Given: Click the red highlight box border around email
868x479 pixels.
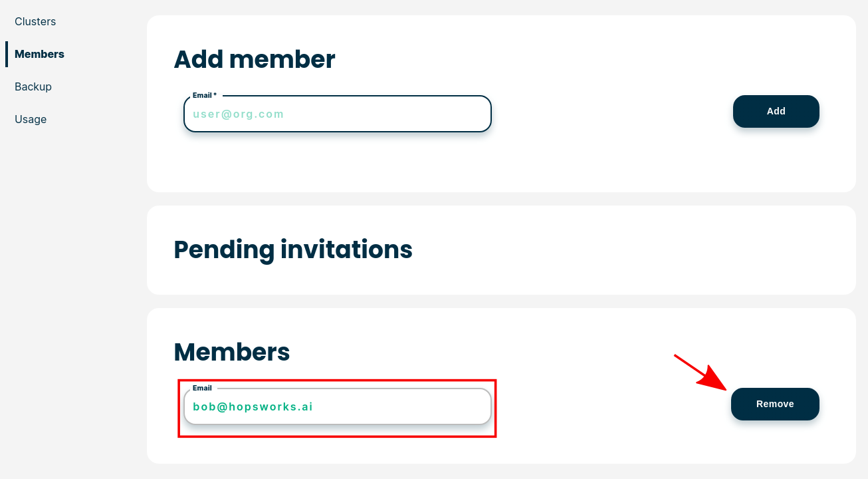Looking at the screenshot, I should coord(337,381).
